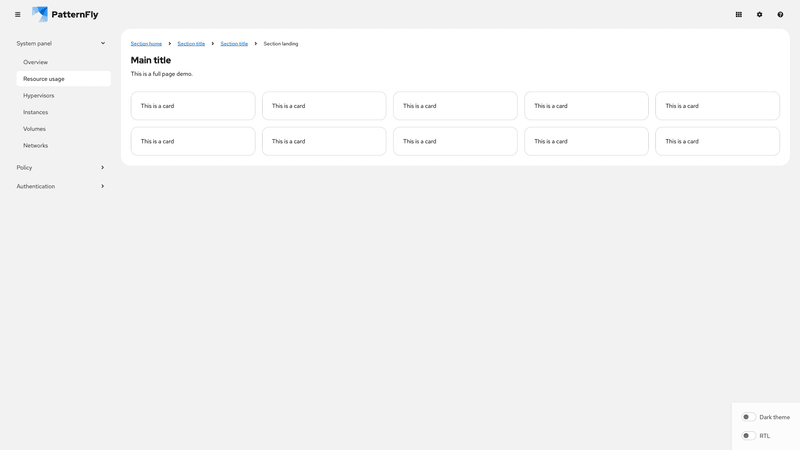Click the PatternFly logo
800x450 pixels.
(65, 14)
